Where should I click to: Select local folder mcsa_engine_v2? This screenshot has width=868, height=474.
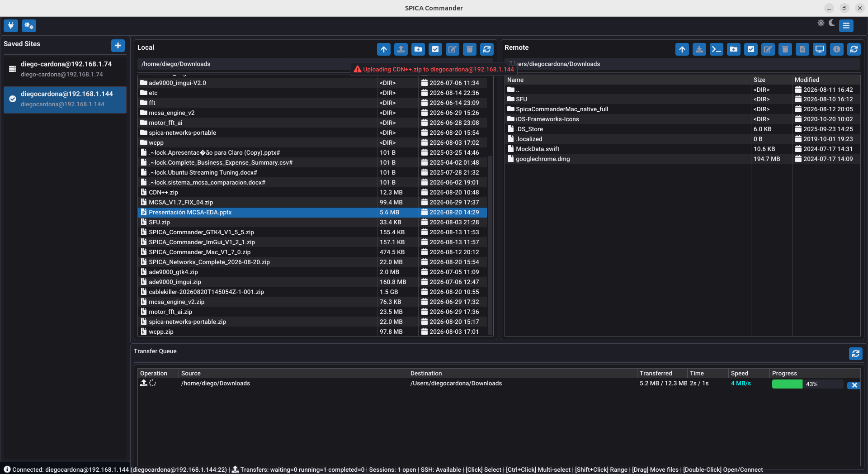coord(312,113)
